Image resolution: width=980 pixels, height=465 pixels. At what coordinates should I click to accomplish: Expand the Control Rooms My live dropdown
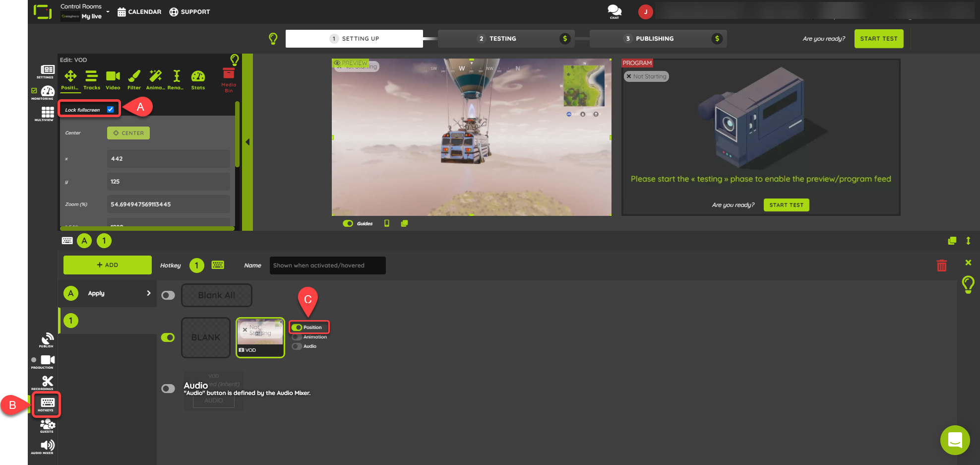coord(85,11)
